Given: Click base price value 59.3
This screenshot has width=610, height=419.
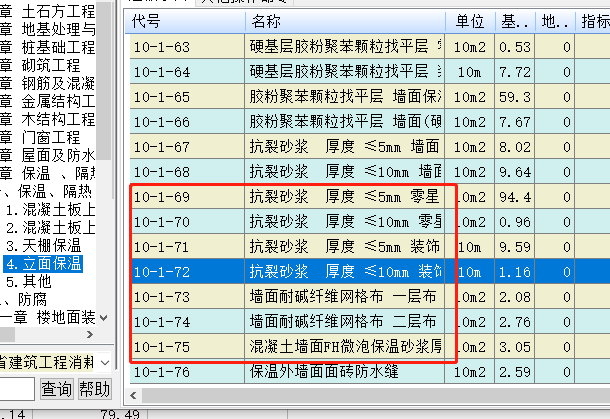Looking at the screenshot, I should tap(515, 97).
